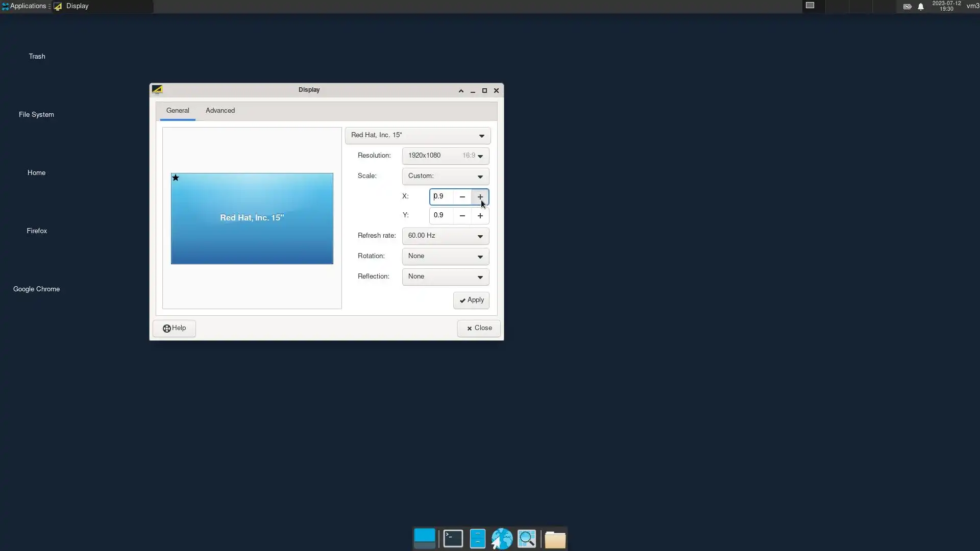Open Application Finder magnifier icon
Screen dimensions: 980x551
click(x=527, y=539)
